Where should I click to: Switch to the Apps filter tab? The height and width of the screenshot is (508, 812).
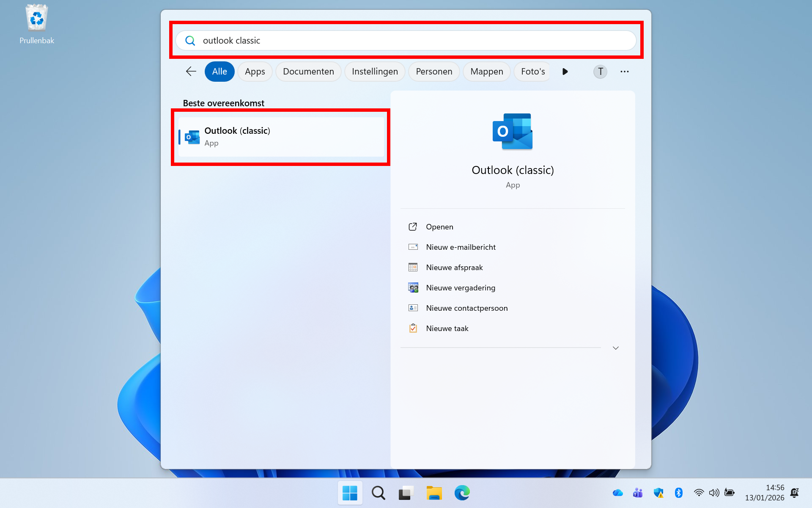[x=255, y=72]
